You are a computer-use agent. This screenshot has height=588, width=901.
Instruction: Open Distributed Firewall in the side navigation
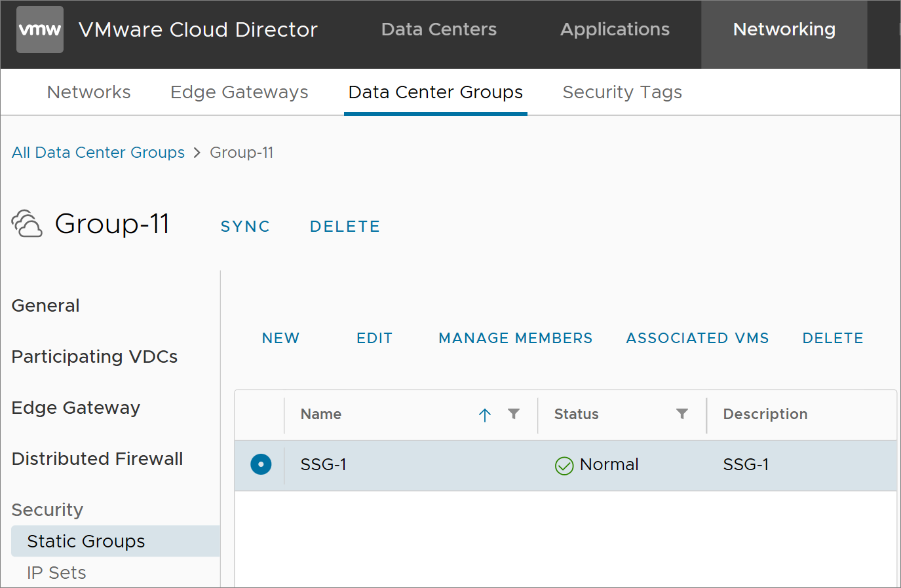coord(98,459)
